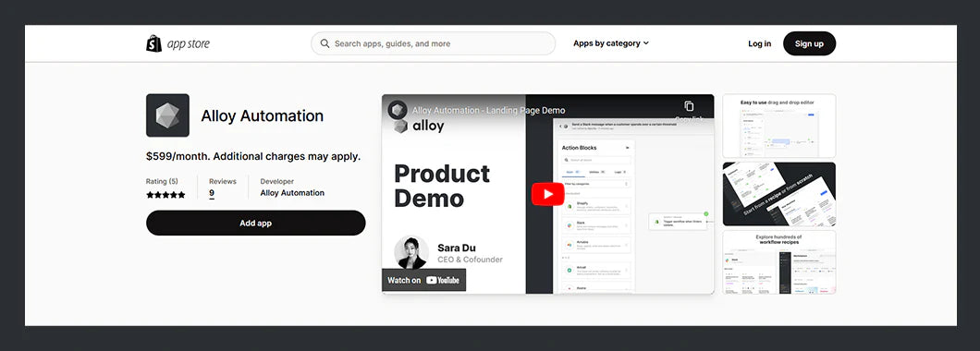Click the alloy logo inside the video

[x=419, y=126]
